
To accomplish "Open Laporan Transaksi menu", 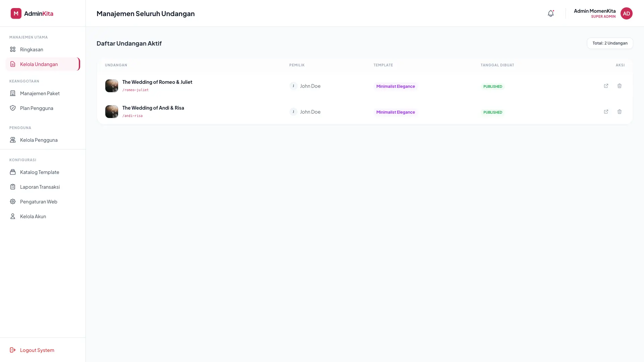I will pyautogui.click(x=43, y=187).
